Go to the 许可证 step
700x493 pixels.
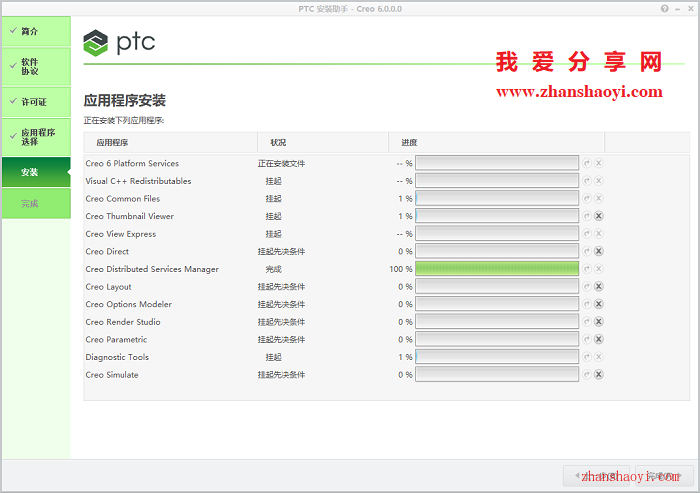click(36, 102)
